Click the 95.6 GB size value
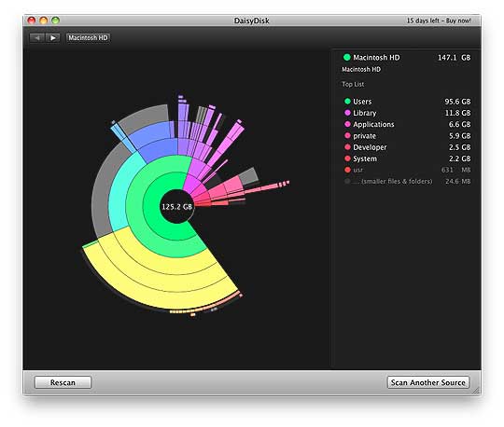 point(457,102)
